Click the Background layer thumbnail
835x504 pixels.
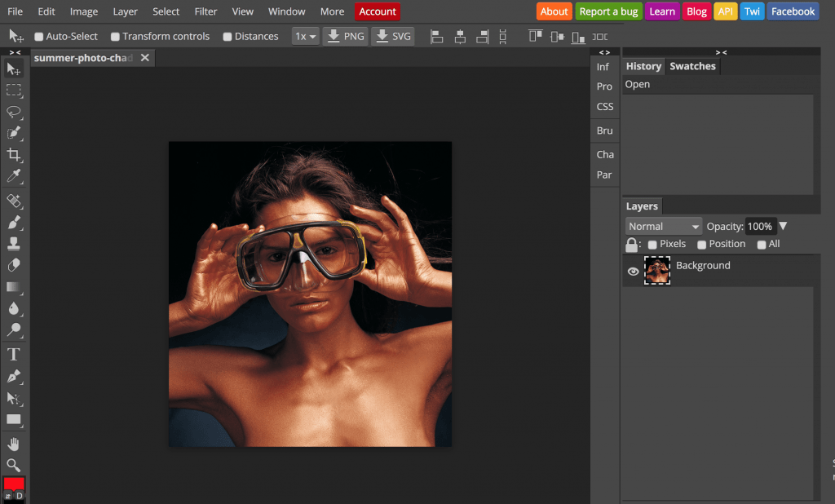657,271
